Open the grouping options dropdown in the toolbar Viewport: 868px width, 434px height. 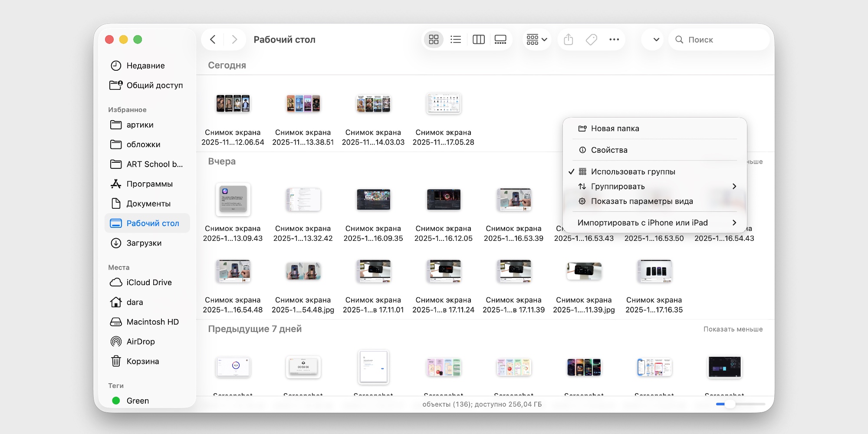point(536,39)
